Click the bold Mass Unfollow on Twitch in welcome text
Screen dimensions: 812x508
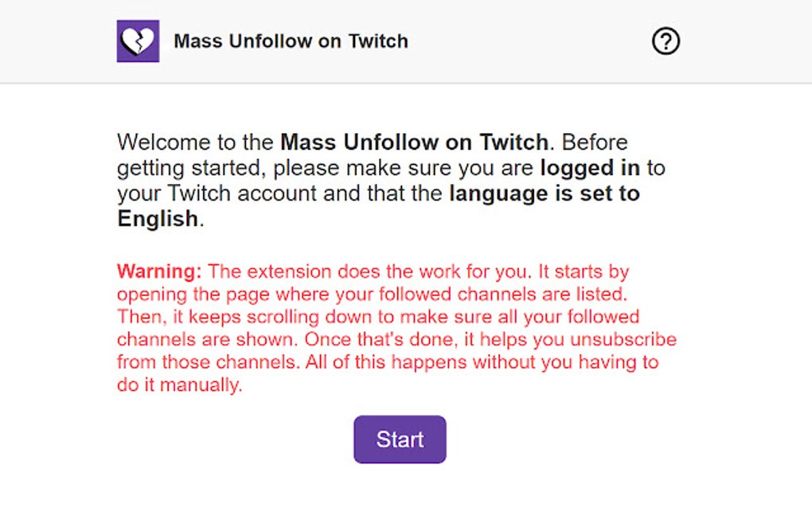click(414, 143)
